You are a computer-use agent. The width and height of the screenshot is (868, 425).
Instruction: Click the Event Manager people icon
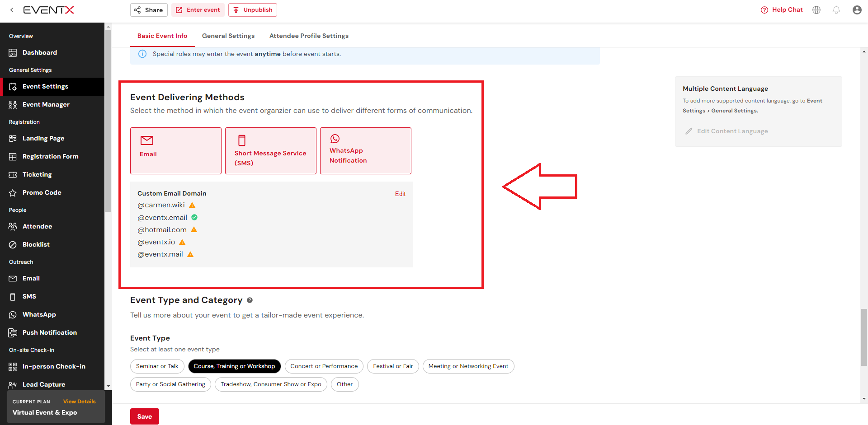click(13, 104)
